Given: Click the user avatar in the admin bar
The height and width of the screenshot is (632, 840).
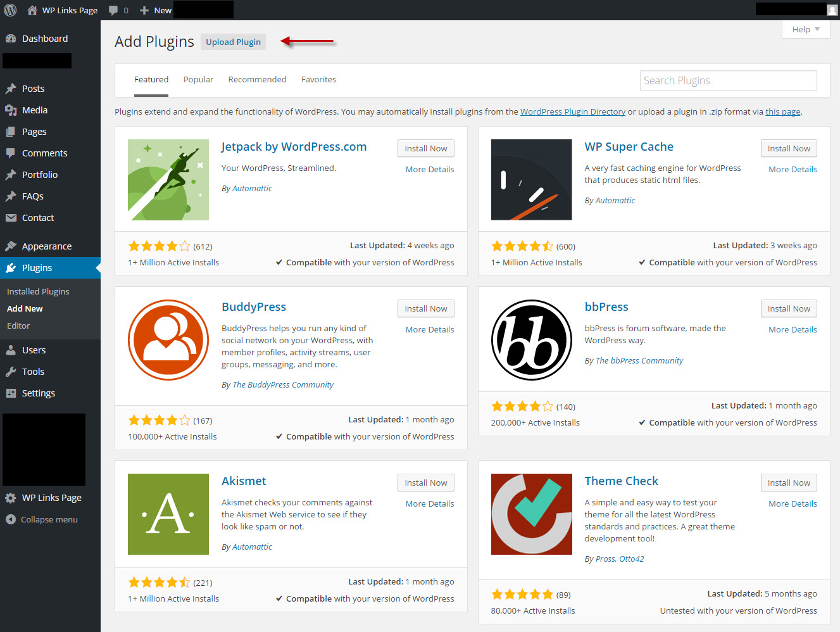Looking at the screenshot, I should point(832,9).
